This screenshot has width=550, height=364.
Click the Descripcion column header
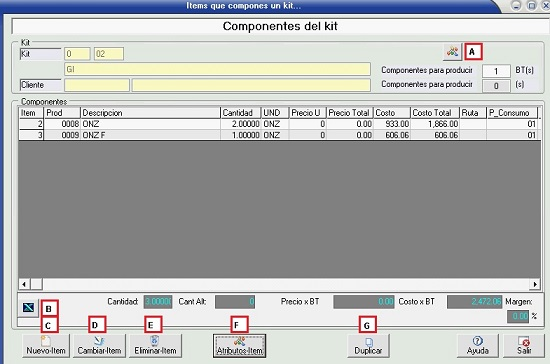(x=150, y=113)
